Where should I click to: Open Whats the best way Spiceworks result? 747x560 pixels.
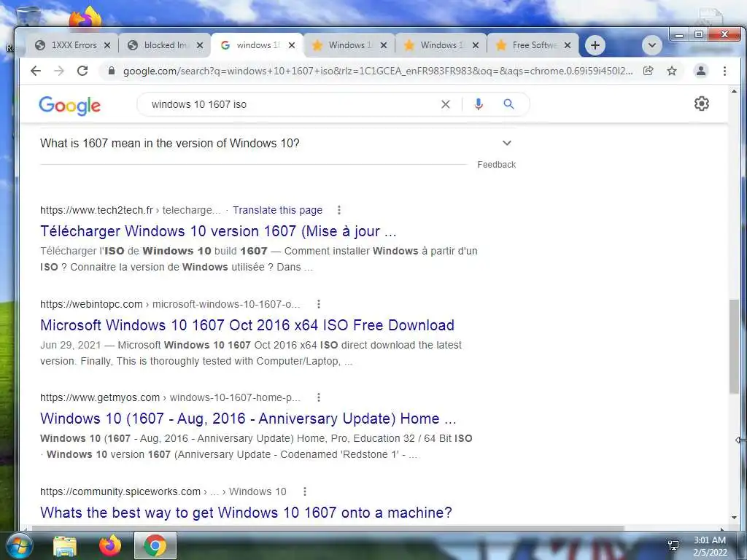click(x=246, y=513)
